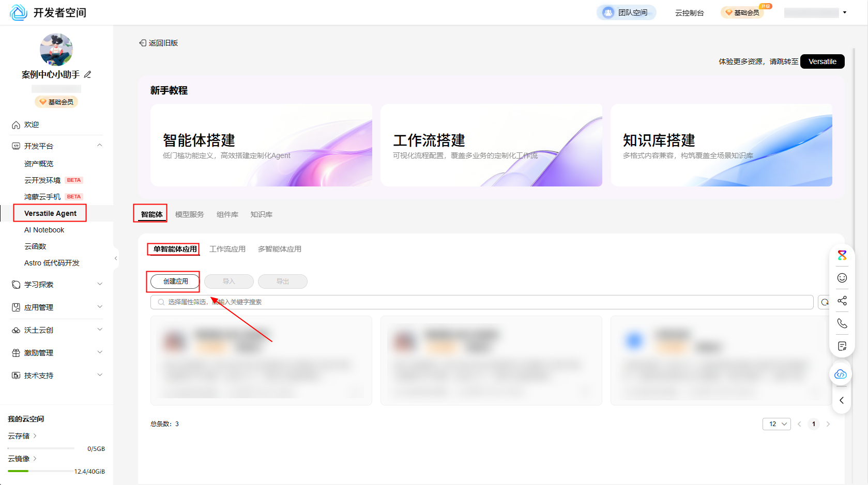868x485 pixels.
Task: Expand the 应用管理 section chevron
Action: click(x=100, y=307)
